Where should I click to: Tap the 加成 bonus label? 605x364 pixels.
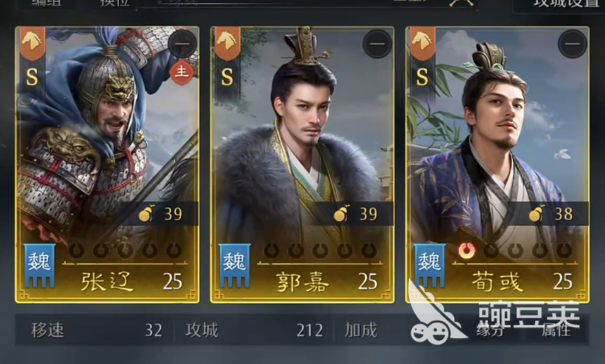[x=361, y=330]
